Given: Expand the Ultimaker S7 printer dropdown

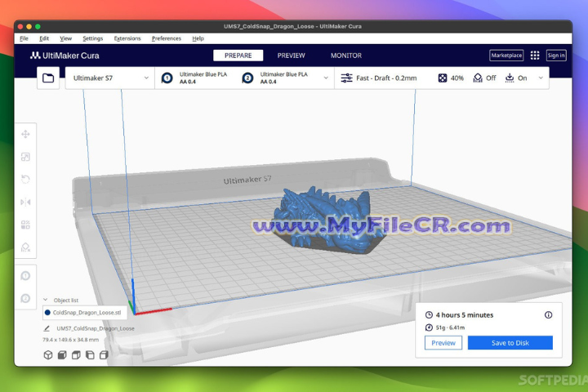Looking at the screenshot, I should (x=110, y=78).
